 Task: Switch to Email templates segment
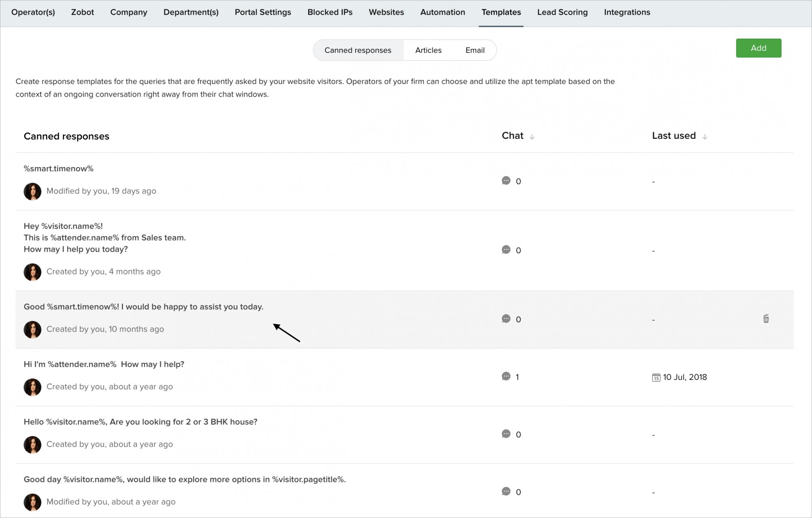(475, 50)
